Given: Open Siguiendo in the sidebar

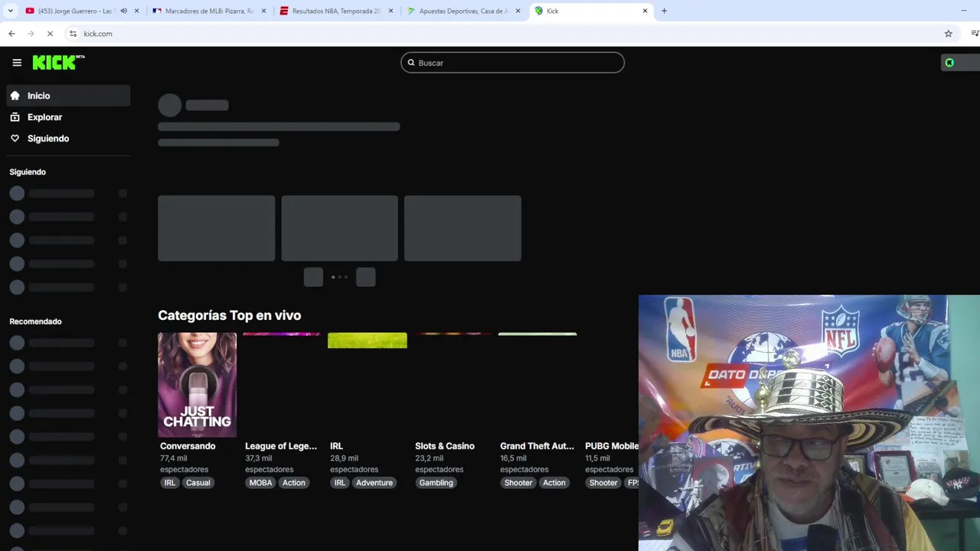Looking at the screenshot, I should point(68,139).
